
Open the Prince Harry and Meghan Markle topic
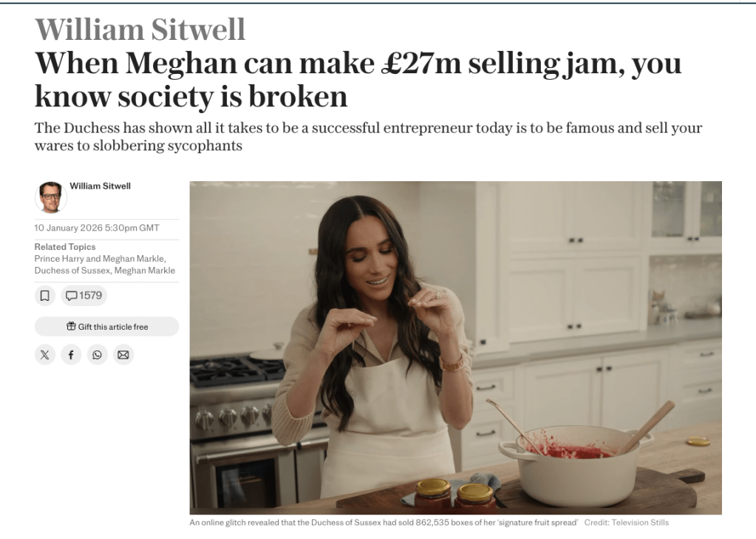[x=99, y=259]
